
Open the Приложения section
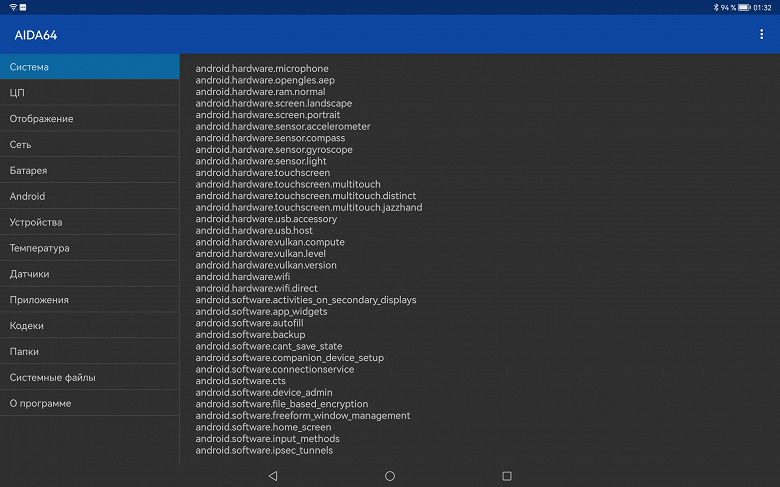(x=90, y=299)
